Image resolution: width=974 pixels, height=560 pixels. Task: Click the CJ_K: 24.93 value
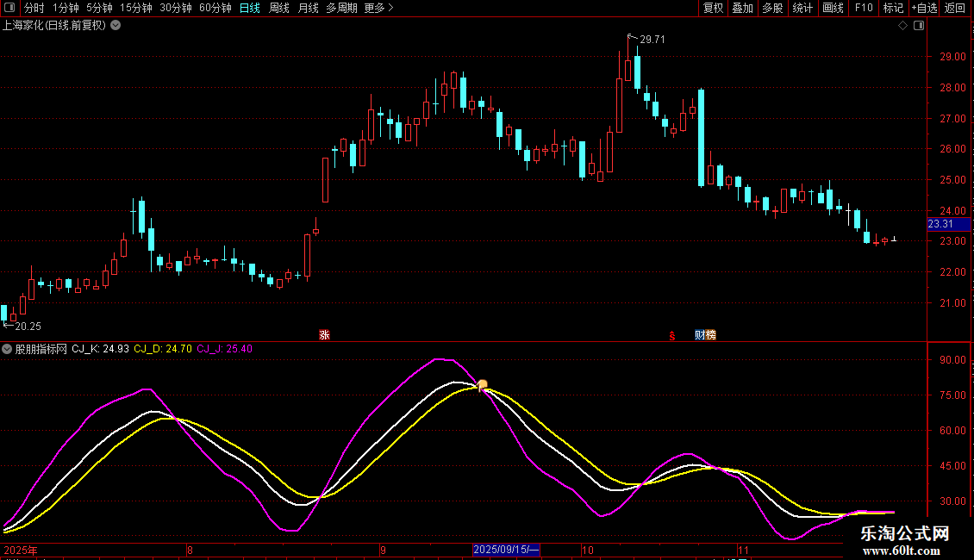101,349
